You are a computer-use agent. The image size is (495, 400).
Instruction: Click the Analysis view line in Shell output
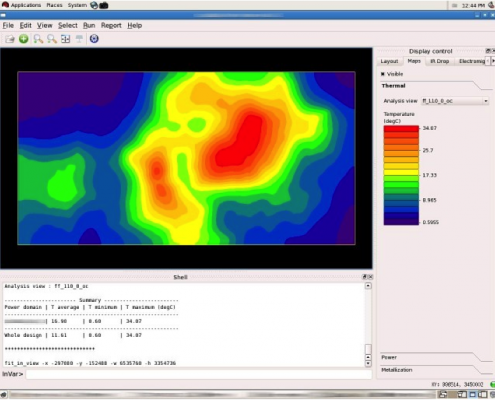coord(46,286)
